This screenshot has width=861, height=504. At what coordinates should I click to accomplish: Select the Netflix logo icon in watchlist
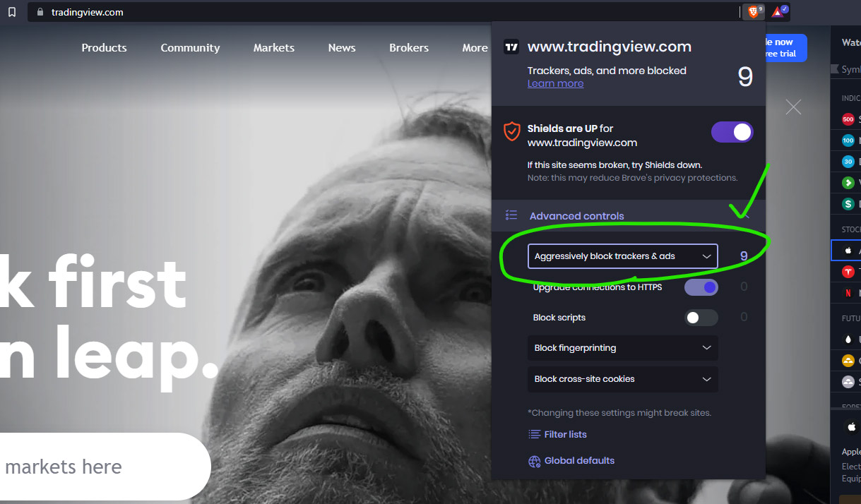pyautogui.click(x=848, y=293)
